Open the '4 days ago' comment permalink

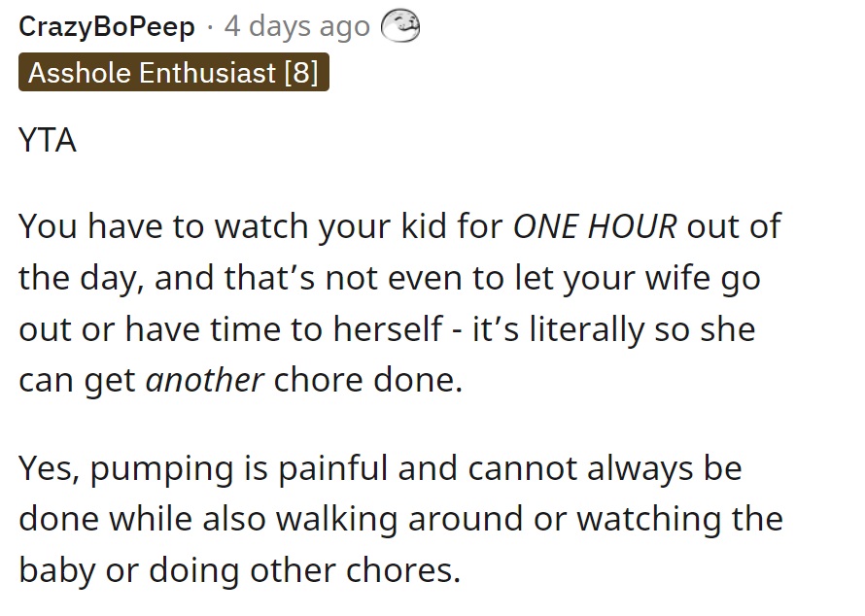tap(296, 26)
